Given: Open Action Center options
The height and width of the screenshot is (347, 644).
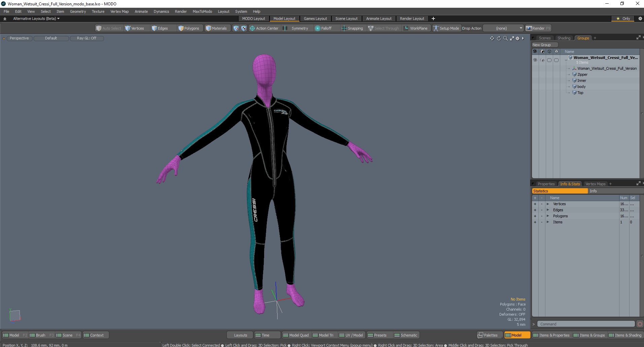Looking at the screenshot, I should point(264,28).
